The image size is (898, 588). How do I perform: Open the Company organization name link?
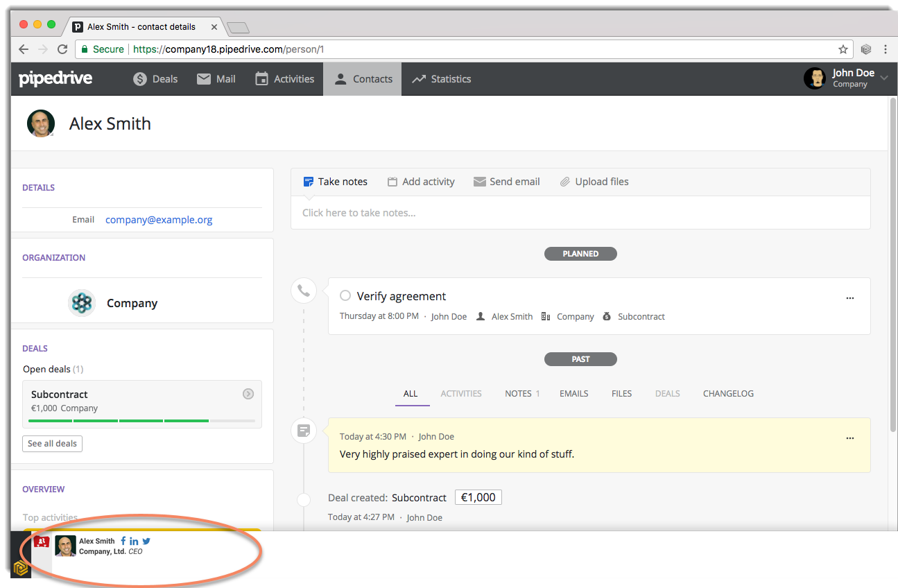[132, 303]
